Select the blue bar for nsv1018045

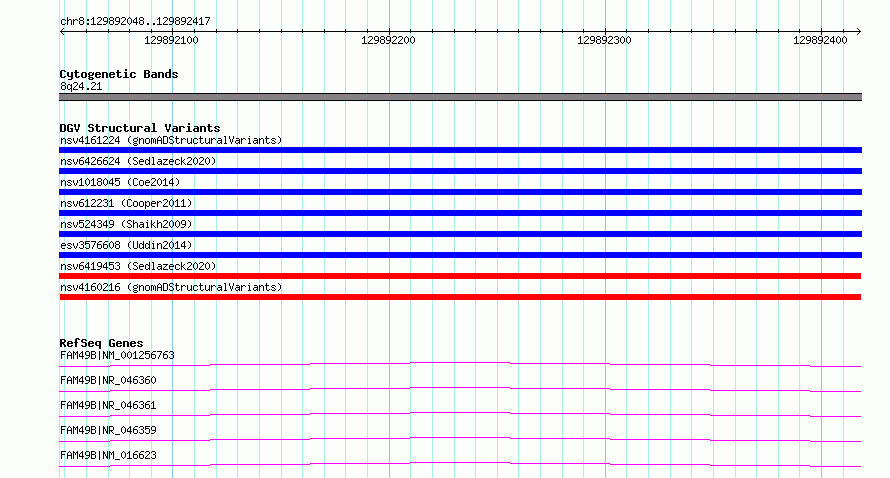coord(460,192)
